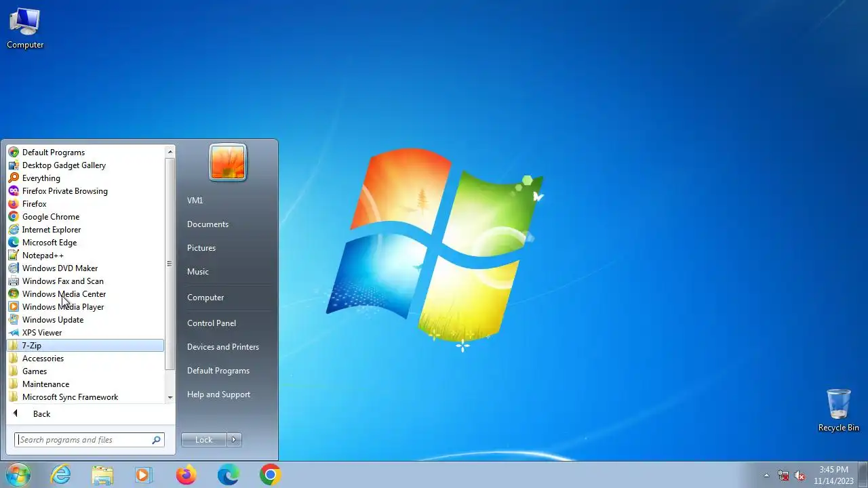Open Internet Explorer from the taskbar
Image resolution: width=868 pixels, height=488 pixels.
coord(61,475)
